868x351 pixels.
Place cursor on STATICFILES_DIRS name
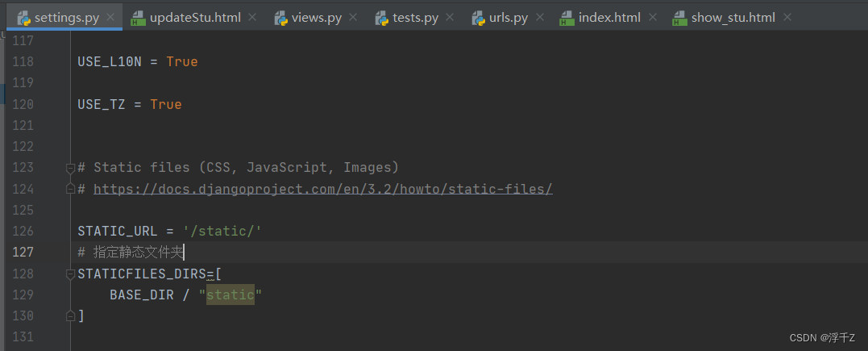142,274
